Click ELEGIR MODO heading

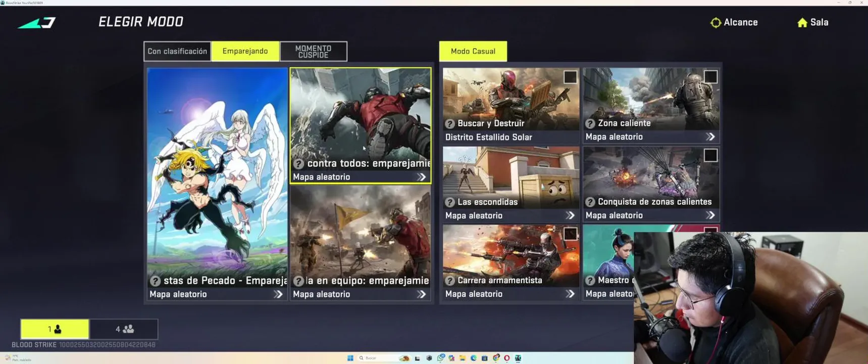click(141, 22)
